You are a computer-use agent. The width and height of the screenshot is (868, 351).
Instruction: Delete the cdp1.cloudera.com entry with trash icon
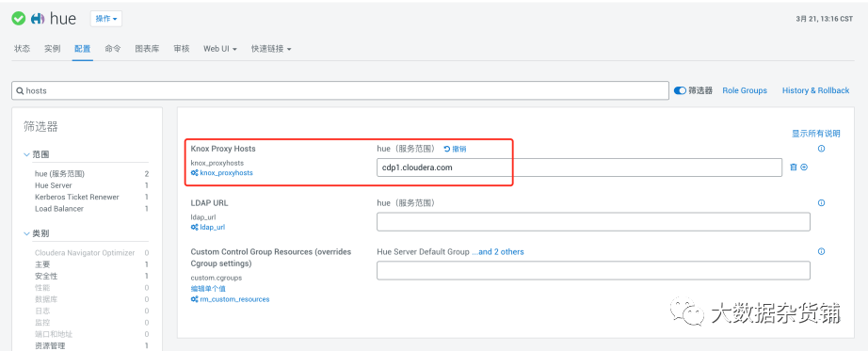pyautogui.click(x=794, y=168)
